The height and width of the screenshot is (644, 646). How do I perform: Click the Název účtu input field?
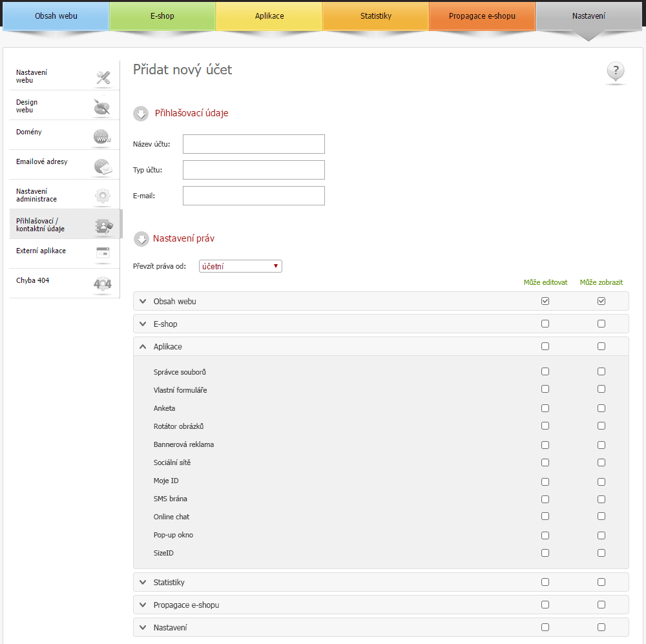pyautogui.click(x=253, y=144)
